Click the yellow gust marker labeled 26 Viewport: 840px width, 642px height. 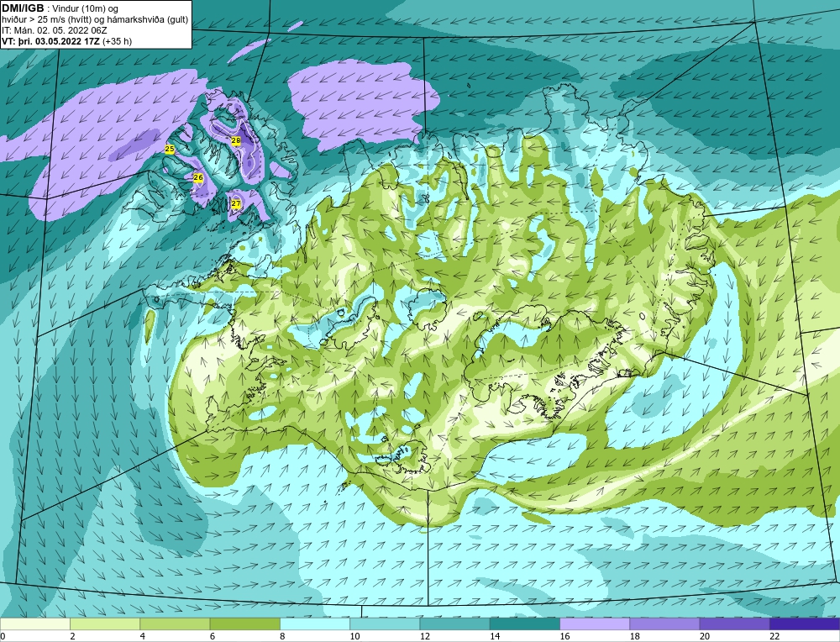pos(198,177)
